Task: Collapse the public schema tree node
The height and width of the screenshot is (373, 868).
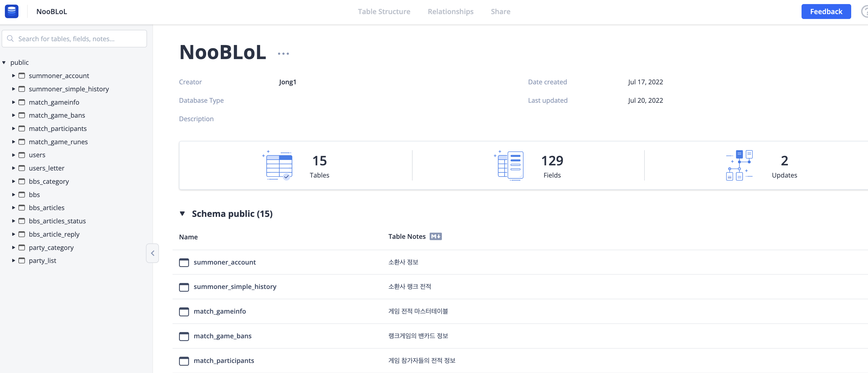Action: pos(4,63)
